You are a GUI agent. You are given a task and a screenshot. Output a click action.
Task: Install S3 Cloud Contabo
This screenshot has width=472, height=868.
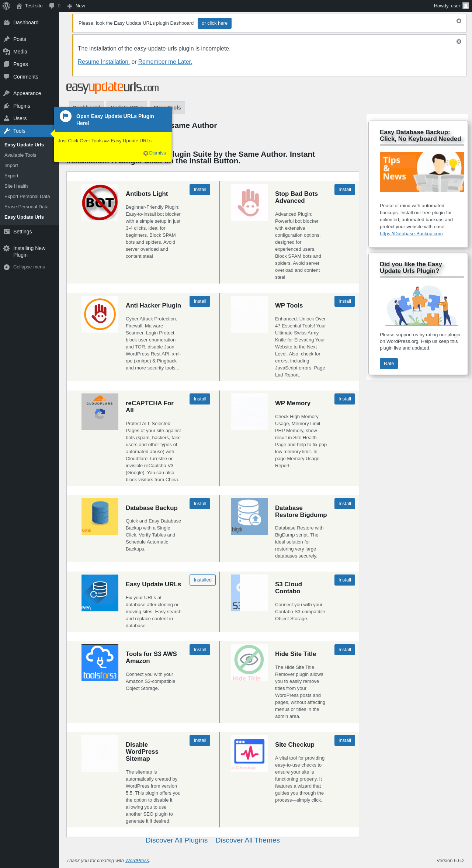(345, 580)
